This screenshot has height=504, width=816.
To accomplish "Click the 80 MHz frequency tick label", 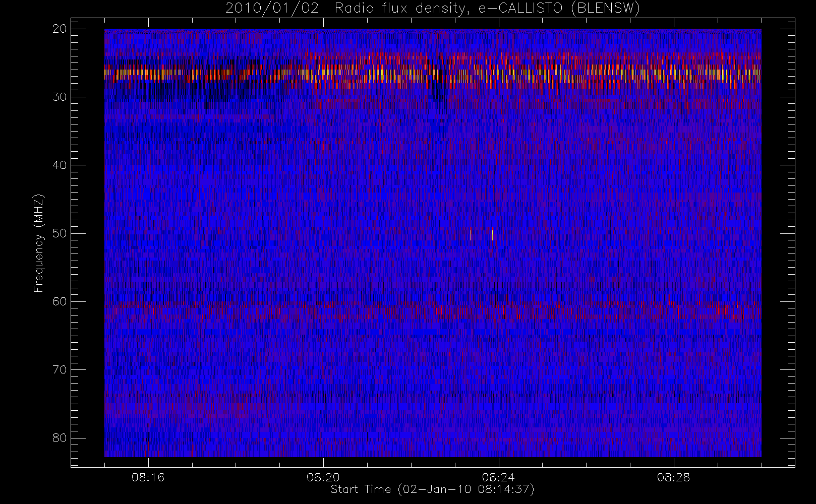I will click(x=60, y=438).
